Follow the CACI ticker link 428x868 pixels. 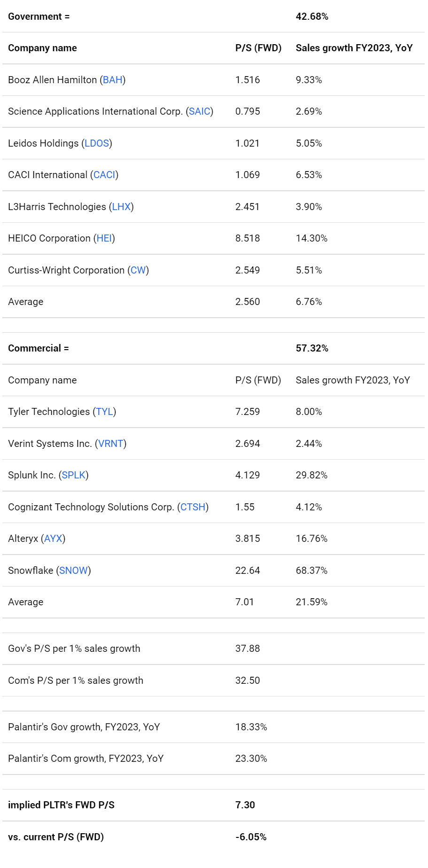104,175
